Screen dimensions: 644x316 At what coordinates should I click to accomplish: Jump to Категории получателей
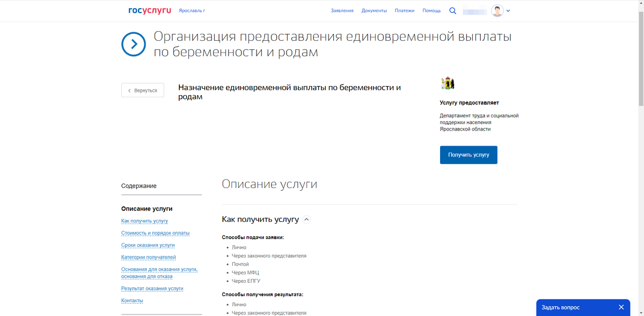pos(149,257)
